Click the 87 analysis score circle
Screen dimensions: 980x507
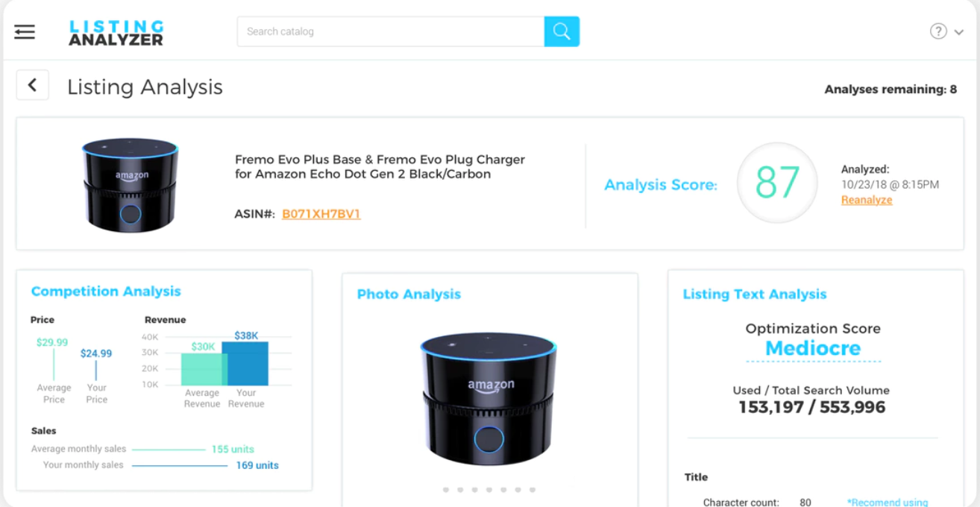(x=777, y=183)
